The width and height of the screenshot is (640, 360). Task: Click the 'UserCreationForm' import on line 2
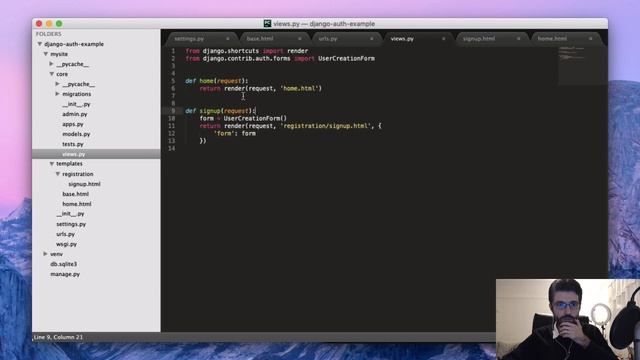[x=346, y=58]
